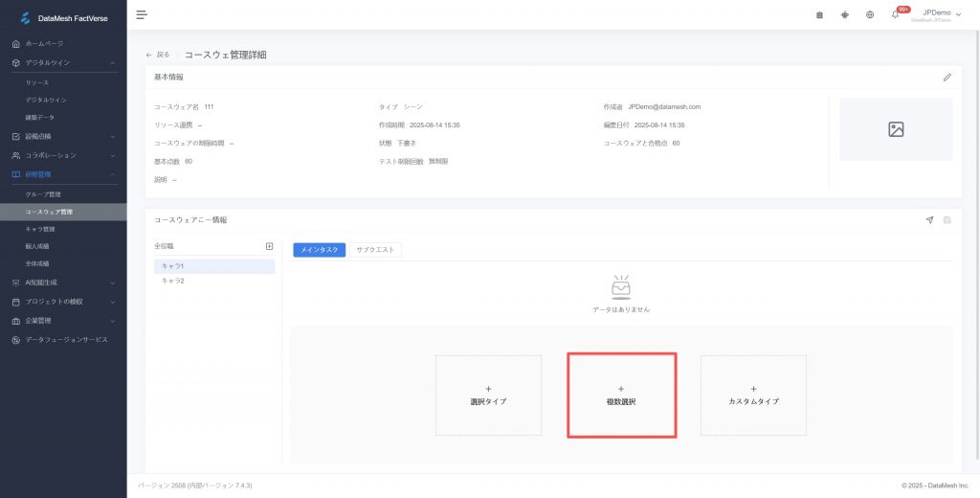Click the courseware image placeholder thumbnail
The width and height of the screenshot is (980, 498).
click(x=896, y=129)
